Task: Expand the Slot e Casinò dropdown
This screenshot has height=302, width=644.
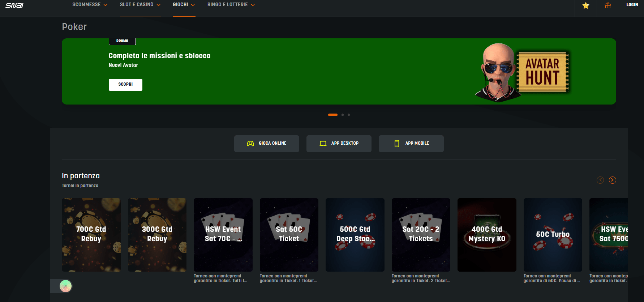Action: 140,5
